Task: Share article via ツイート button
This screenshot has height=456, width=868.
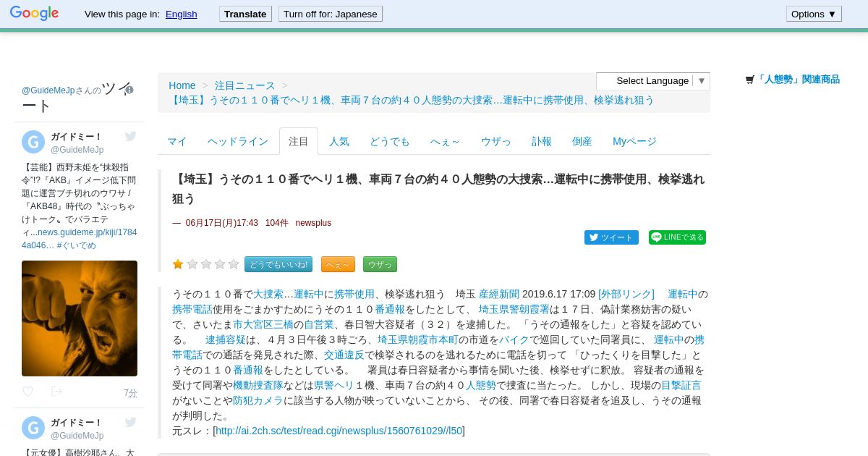Action: (x=611, y=237)
